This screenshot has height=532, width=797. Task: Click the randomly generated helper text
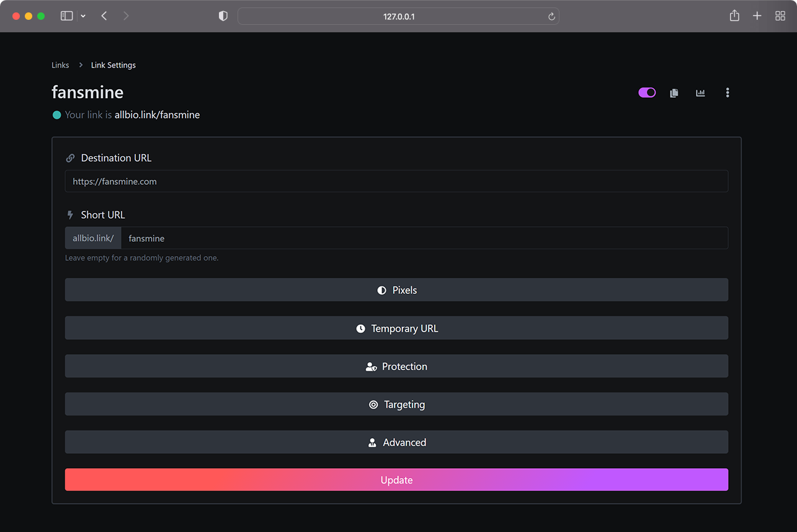tap(142, 258)
